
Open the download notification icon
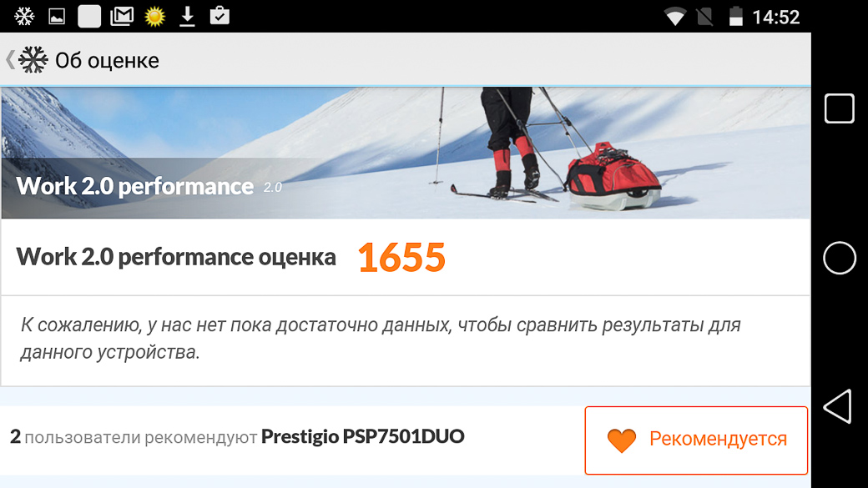187,17
